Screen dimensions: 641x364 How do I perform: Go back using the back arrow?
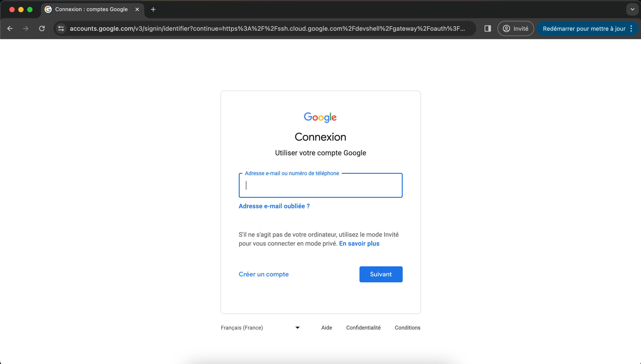(x=10, y=28)
